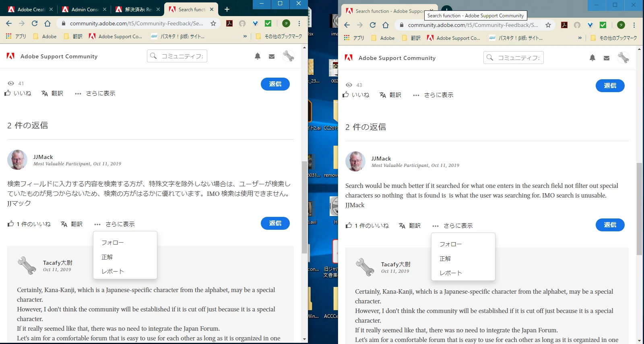Open その他のブックマーク folder in right browser
Viewport: 644px width, 344px height.
click(614, 38)
